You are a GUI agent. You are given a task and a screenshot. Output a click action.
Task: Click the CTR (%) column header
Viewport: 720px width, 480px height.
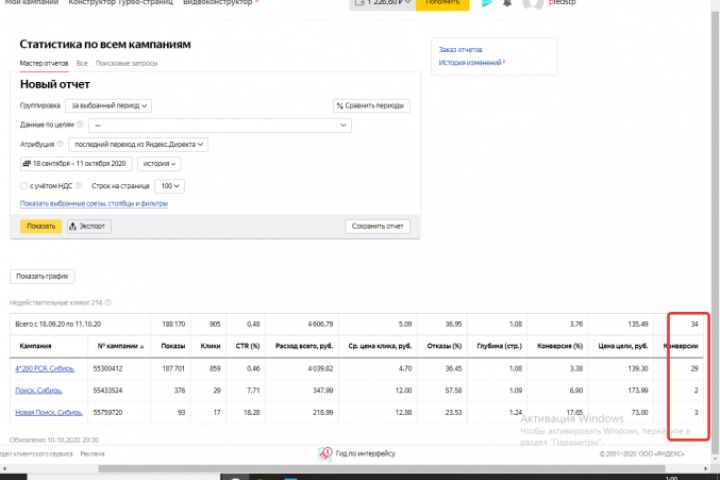248,346
